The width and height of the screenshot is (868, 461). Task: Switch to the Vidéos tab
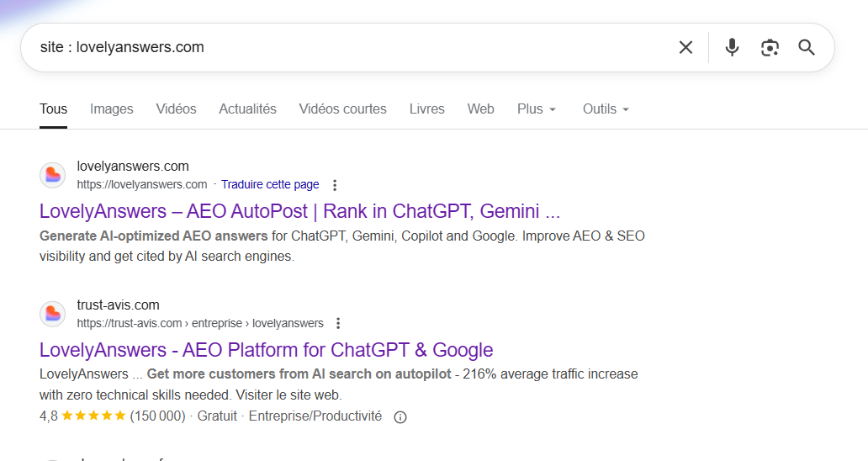176,109
